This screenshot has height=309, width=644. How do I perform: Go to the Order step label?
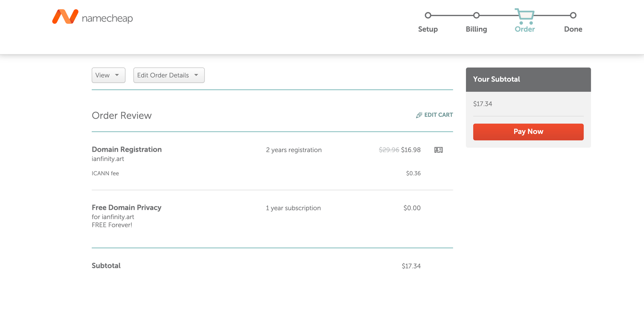click(525, 29)
